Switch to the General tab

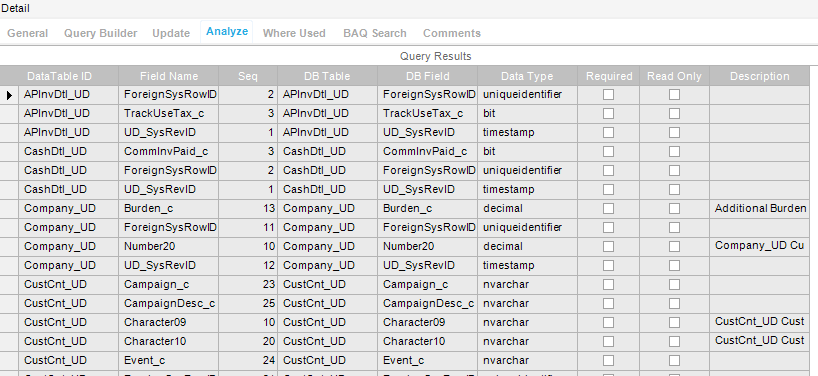(28, 33)
